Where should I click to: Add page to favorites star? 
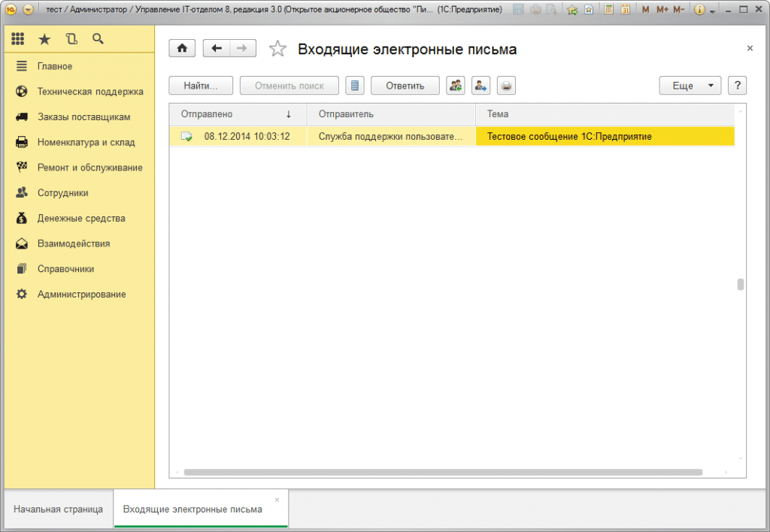[x=277, y=49]
